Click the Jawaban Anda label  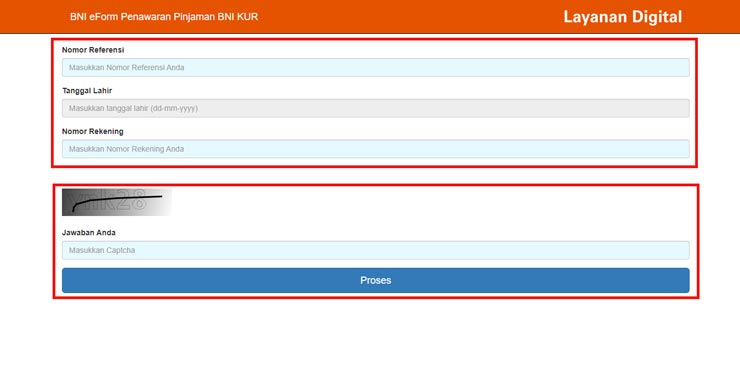tap(89, 233)
